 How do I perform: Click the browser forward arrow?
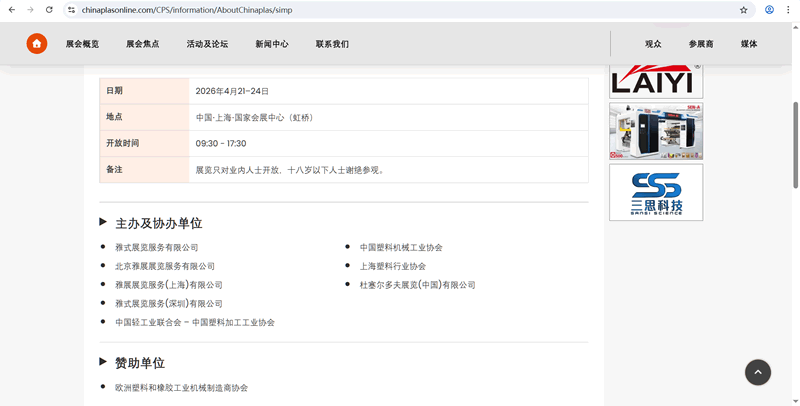(29, 9)
